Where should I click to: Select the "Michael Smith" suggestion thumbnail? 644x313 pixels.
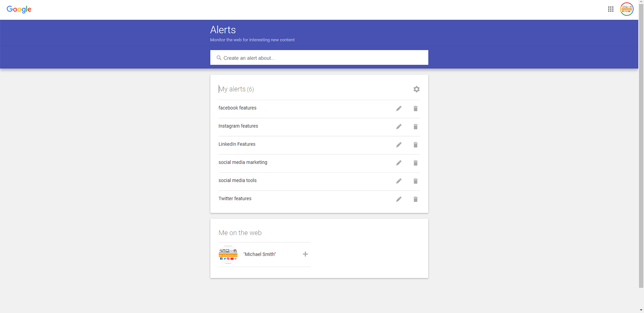coord(228,254)
